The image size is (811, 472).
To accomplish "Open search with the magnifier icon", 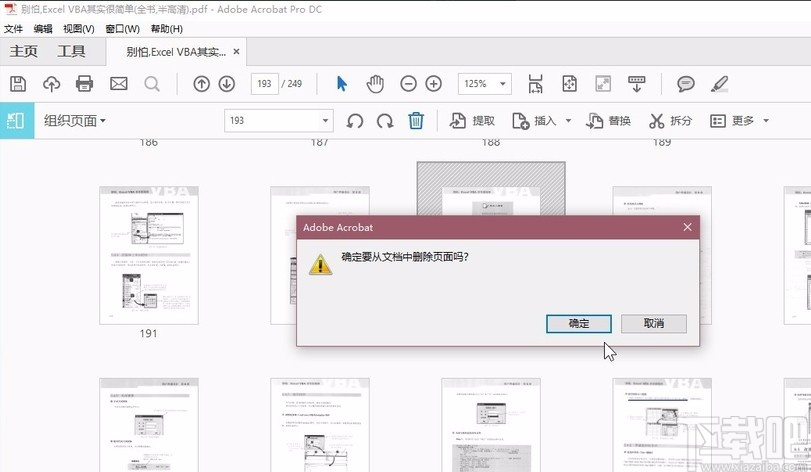I will (152, 84).
